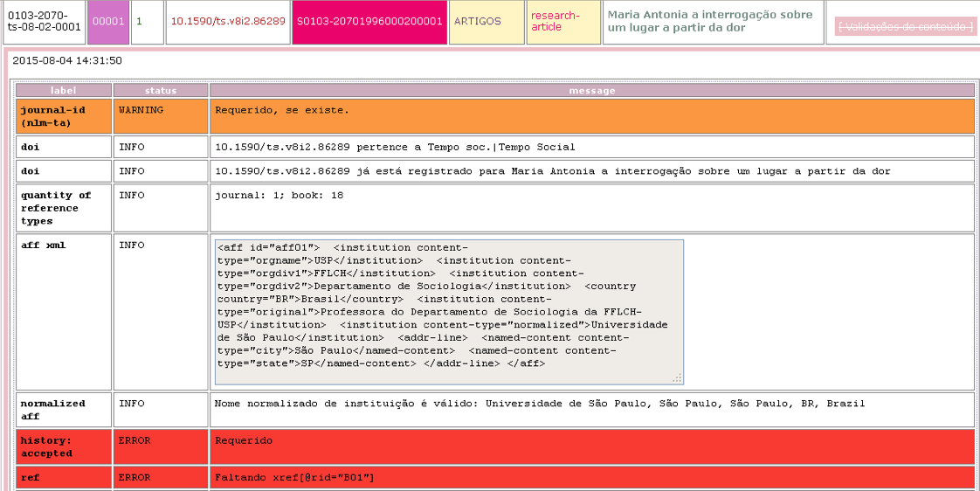
Task: Click the Validações de conteúdo button
Action: (x=904, y=26)
